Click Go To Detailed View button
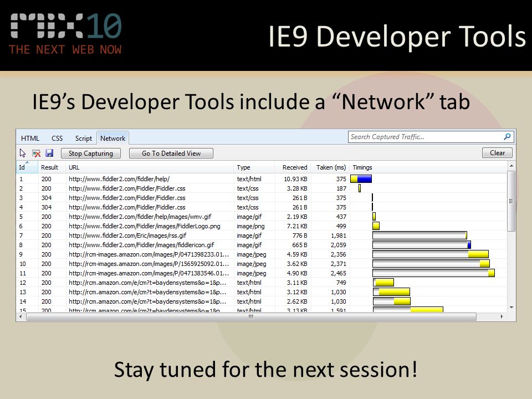Image resolution: width=532 pixels, height=399 pixels. [171, 154]
